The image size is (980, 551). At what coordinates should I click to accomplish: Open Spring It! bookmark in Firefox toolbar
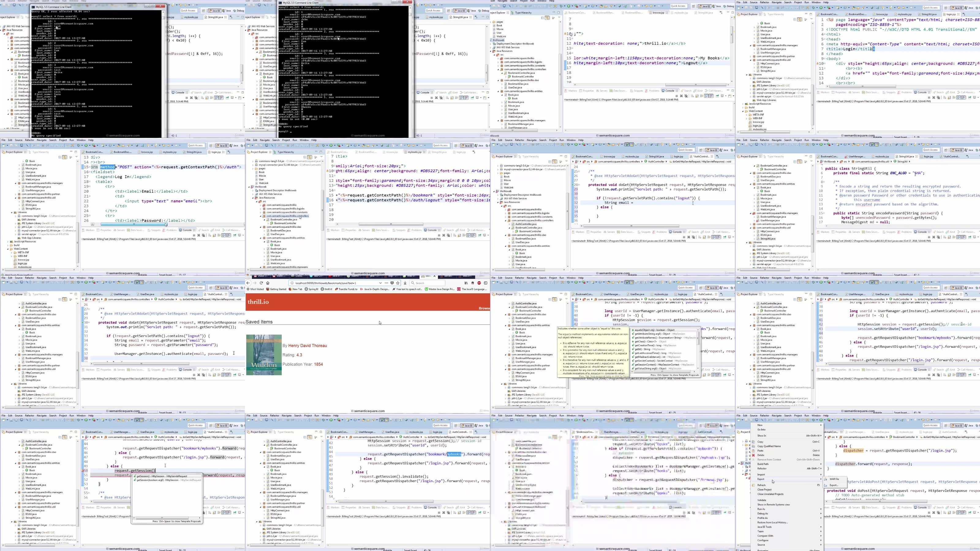pos(312,289)
